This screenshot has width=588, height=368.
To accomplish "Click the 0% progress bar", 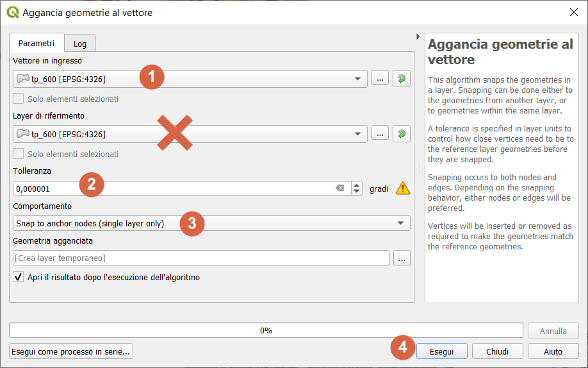I will click(266, 331).
